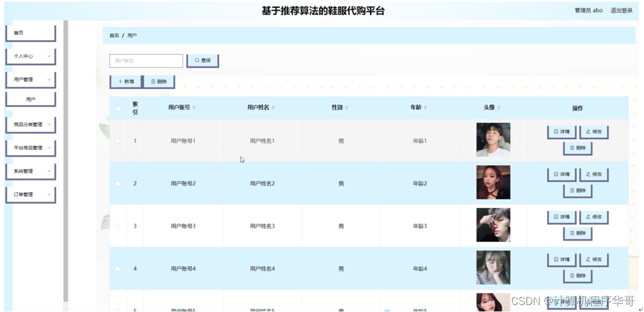Expand the 平台商品管理 sidebar menu
Image resolution: width=644 pixels, height=312 pixels.
point(30,148)
